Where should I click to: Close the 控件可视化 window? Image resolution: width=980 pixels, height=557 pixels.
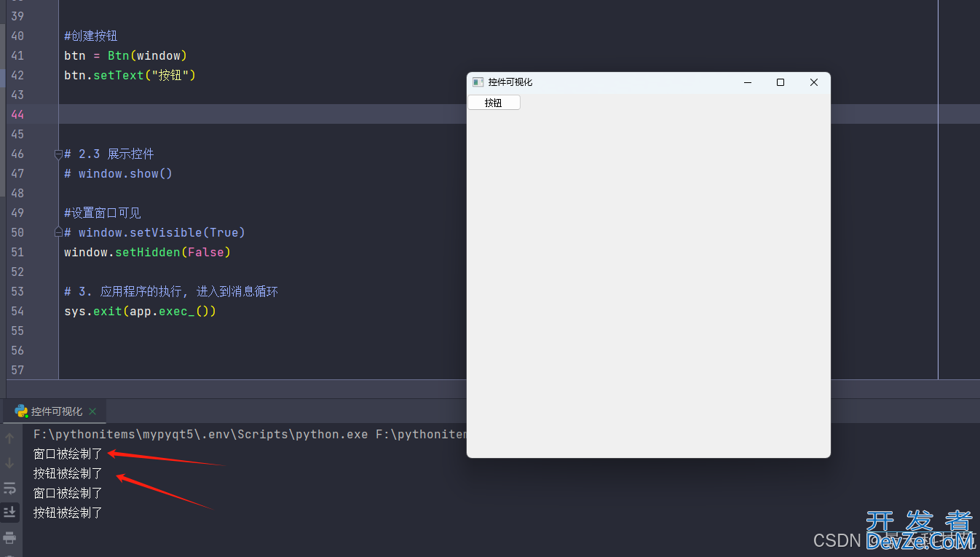pyautogui.click(x=814, y=82)
